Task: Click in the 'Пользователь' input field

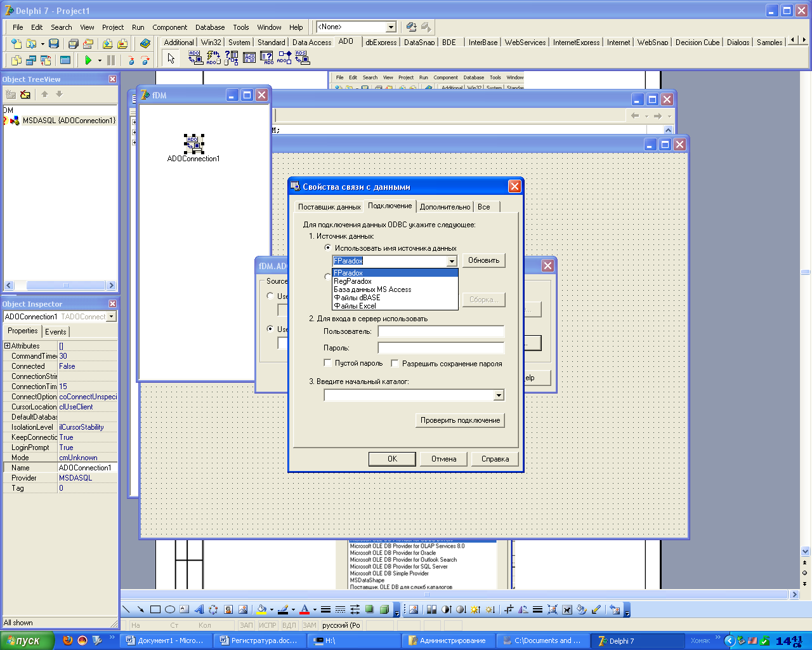Action: click(x=441, y=331)
